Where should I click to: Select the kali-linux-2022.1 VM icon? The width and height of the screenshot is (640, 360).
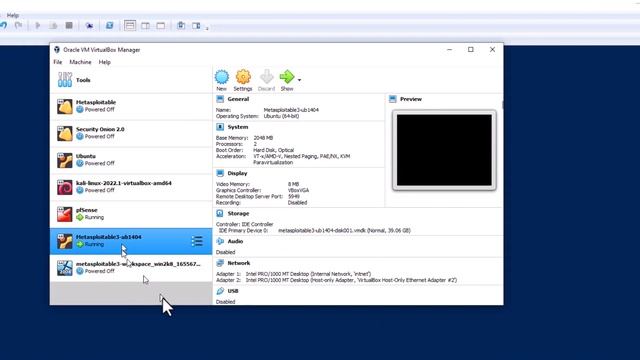(x=64, y=187)
